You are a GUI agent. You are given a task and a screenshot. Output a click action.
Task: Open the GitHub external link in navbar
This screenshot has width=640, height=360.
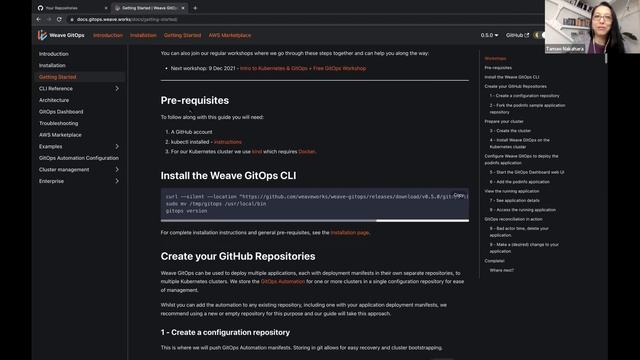point(517,35)
